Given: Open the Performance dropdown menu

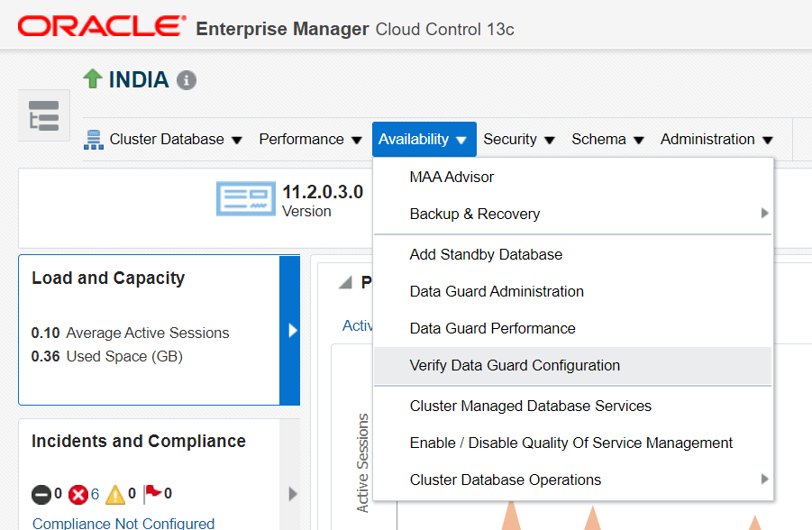Looking at the screenshot, I should (x=309, y=140).
